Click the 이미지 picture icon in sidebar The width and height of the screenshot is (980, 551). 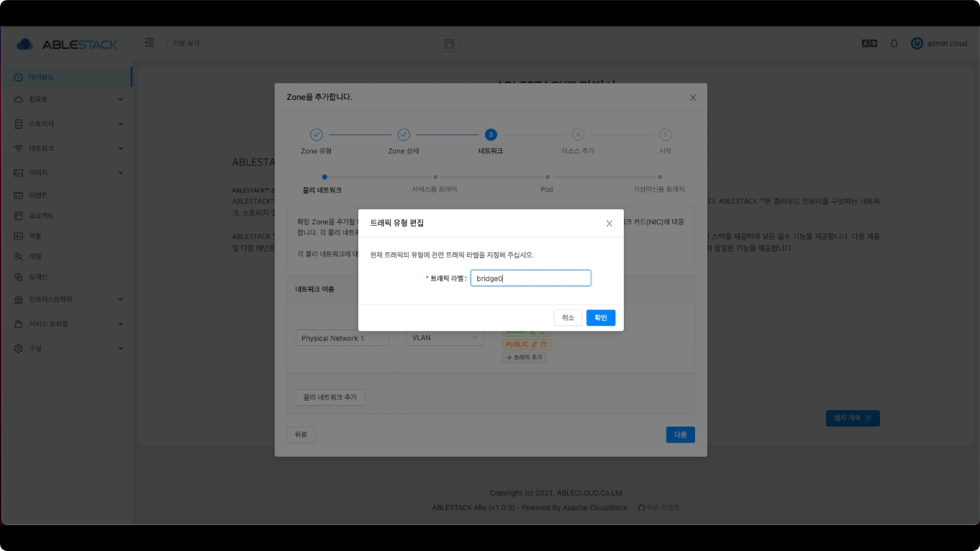pyautogui.click(x=19, y=173)
